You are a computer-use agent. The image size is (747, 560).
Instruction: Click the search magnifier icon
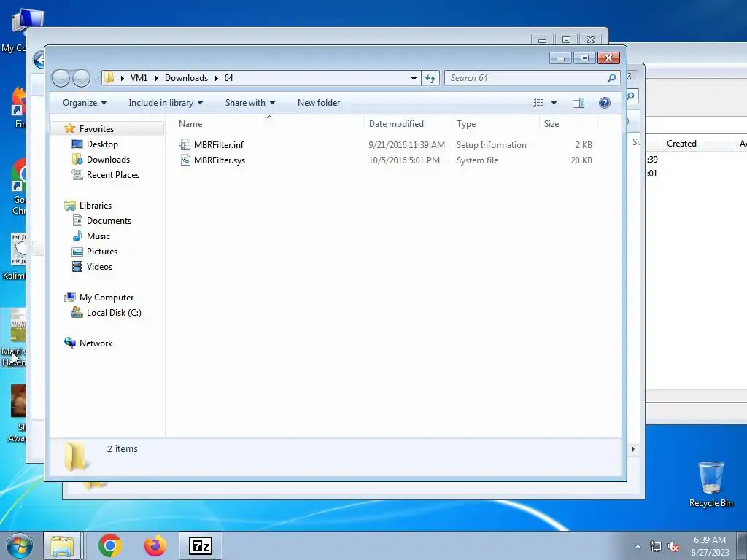[x=611, y=78]
